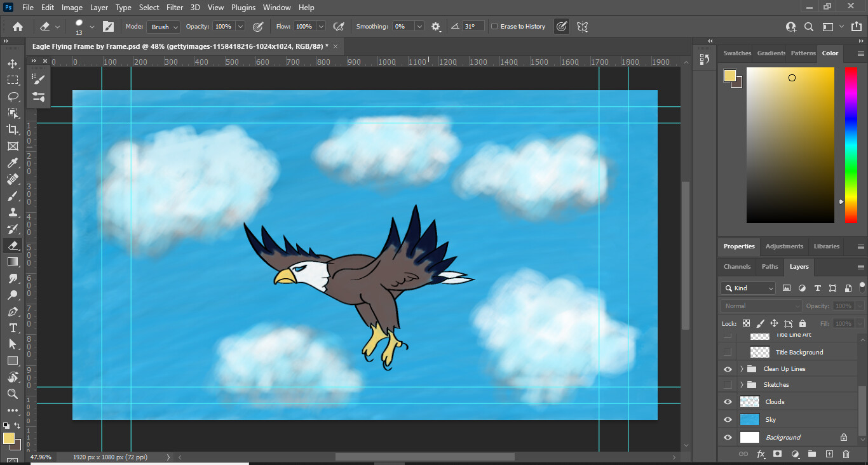Select the Brush tool in the toolbar
868x465 pixels.
coord(13,196)
